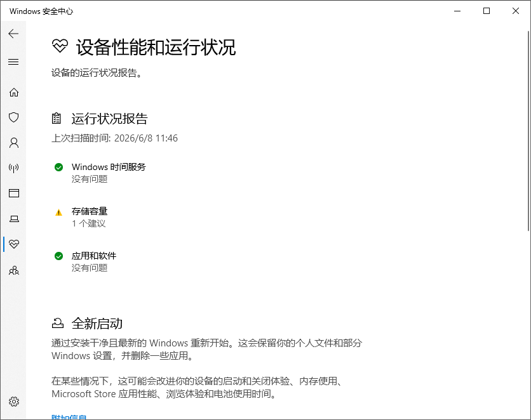This screenshot has width=531, height=420.
Task: Select Device performance & health heart icon
Action: 13,244
